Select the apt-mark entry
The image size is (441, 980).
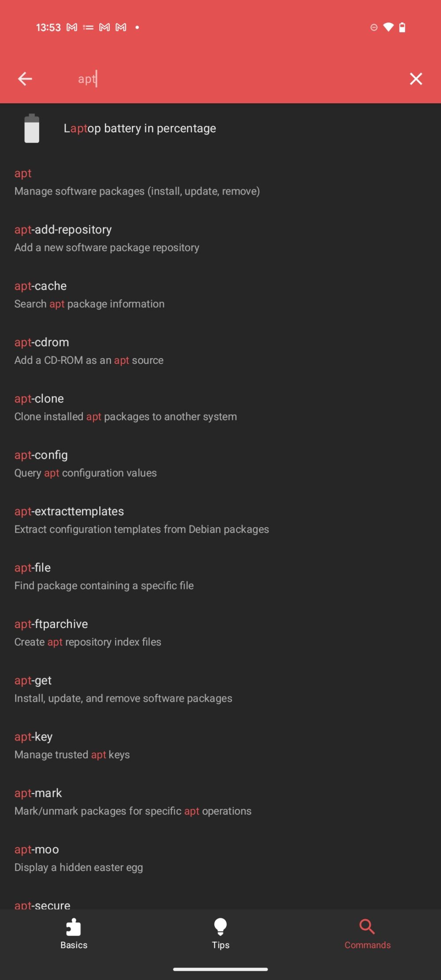click(x=132, y=801)
